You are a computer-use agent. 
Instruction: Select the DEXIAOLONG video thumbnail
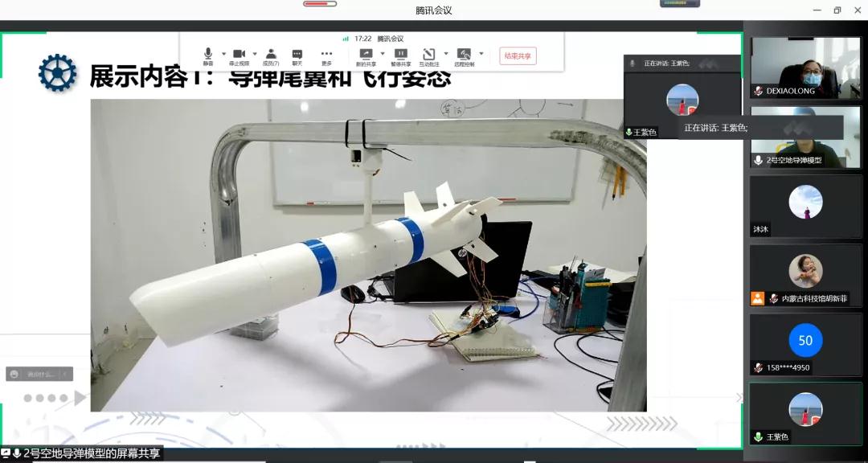pyautogui.click(x=805, y=68)
